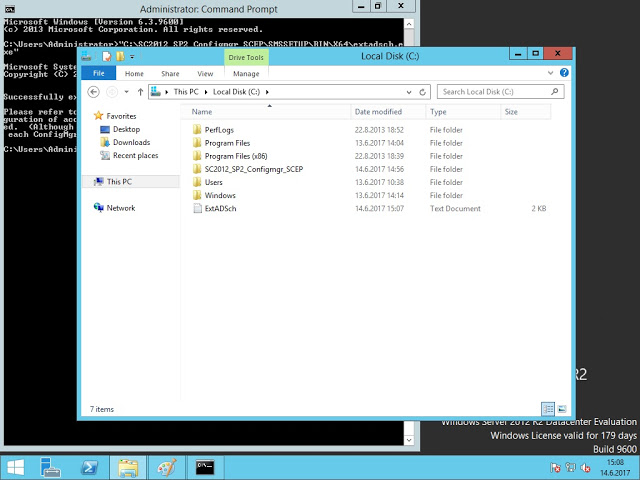The width and height of the screenshot is (640, 480).
Task: Open the PerfLogs folder
Action: click(218, 129)
